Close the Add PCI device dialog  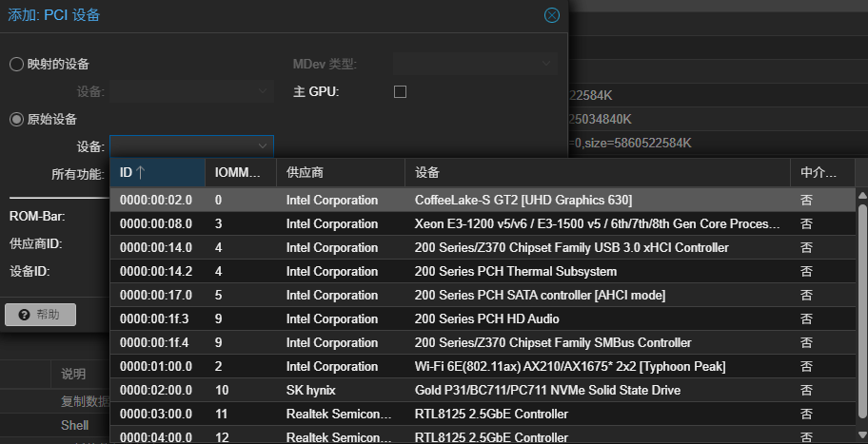(x=551, y=15)
